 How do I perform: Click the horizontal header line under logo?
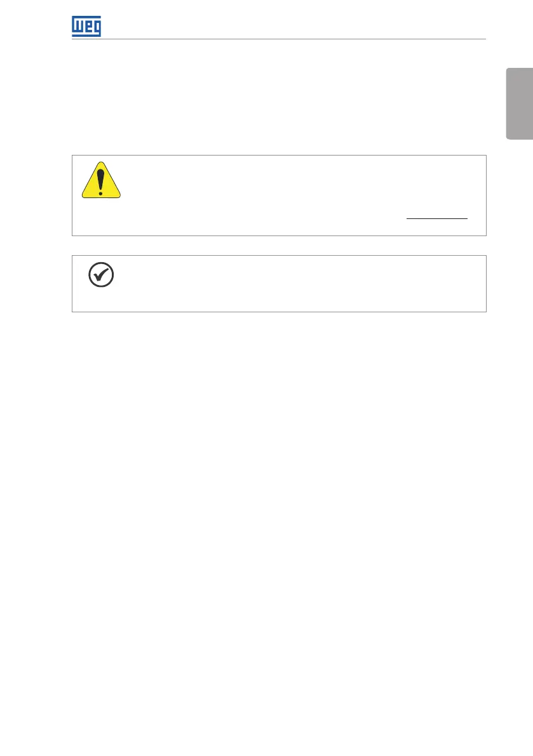(x=279, y=39)
